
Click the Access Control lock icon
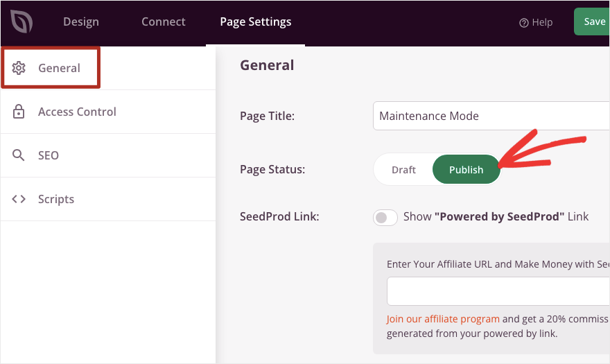(18, 112)
